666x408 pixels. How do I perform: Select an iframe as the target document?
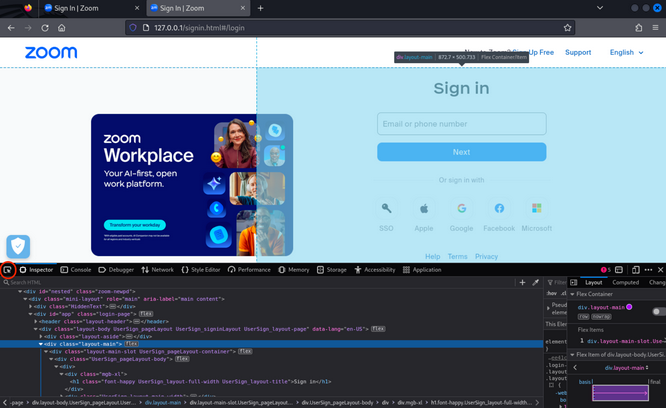pos(619,270)
